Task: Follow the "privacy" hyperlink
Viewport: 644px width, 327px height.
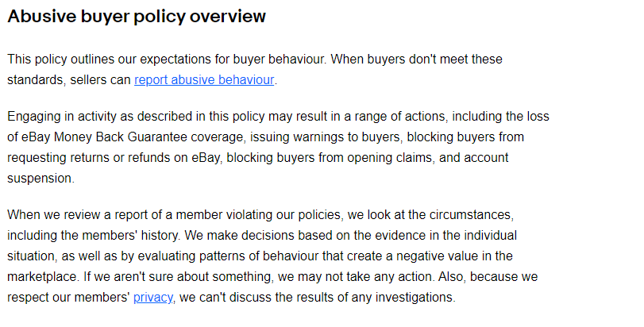Action: click(x=151, y=297)
